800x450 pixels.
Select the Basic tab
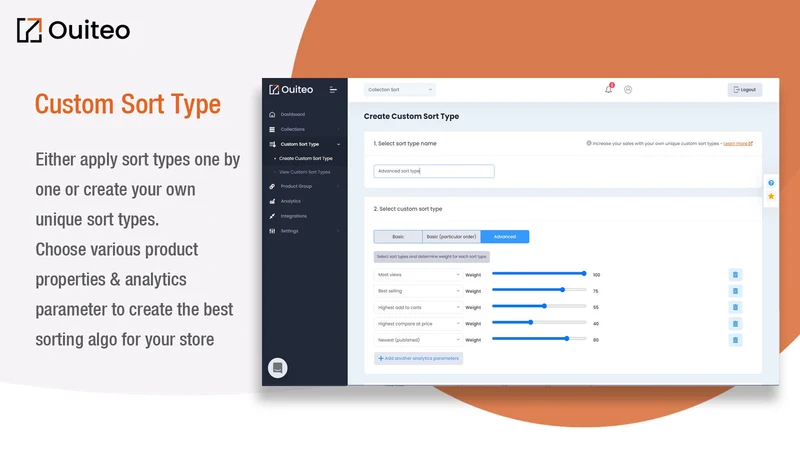point(398,237)
